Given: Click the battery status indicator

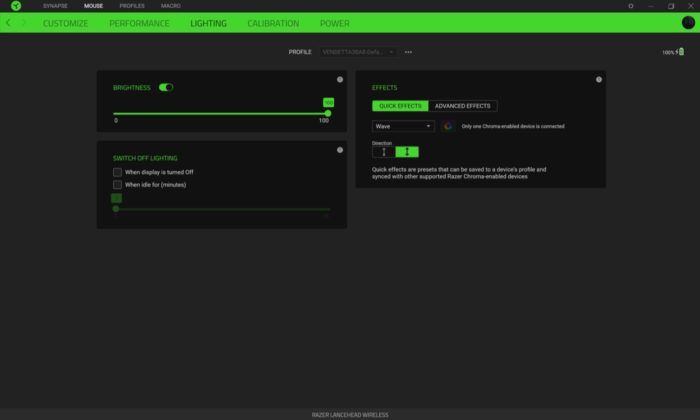Looking at the screenshot, I should coord(673,52).
